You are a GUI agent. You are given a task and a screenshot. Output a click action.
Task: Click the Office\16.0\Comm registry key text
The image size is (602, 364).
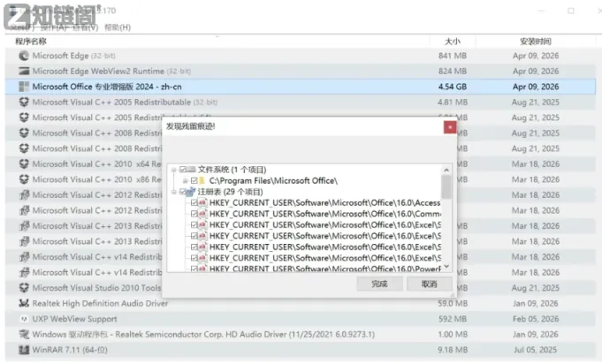pos(324,214)
